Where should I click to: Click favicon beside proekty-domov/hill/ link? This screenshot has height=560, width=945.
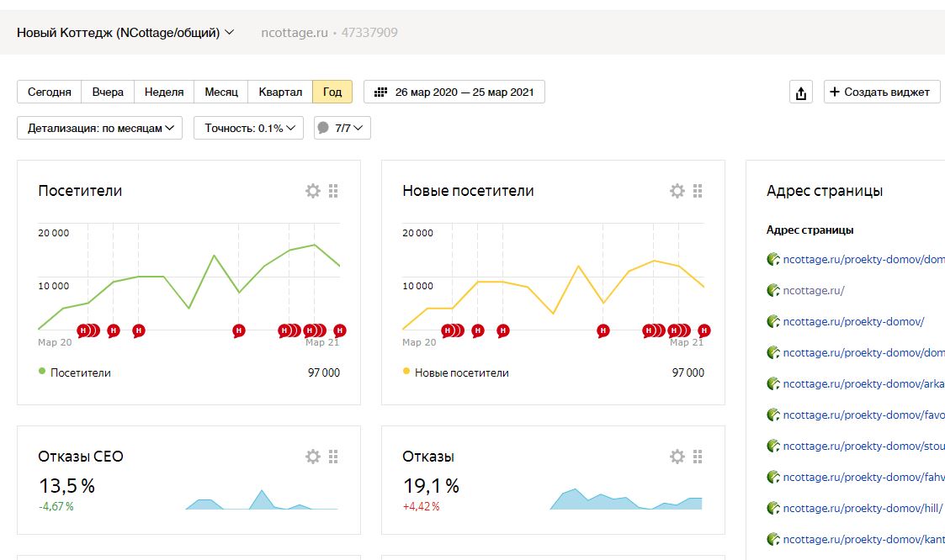click(773, 508)
